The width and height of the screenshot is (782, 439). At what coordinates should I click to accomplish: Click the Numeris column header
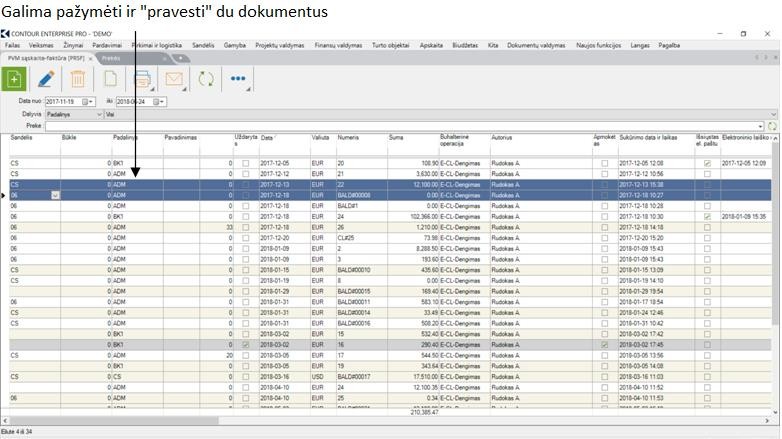click(348, 137)
